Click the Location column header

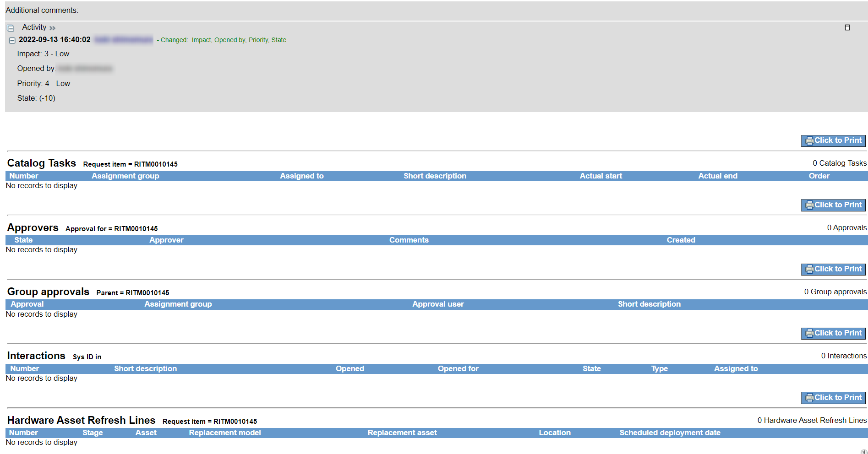point(555,432)
